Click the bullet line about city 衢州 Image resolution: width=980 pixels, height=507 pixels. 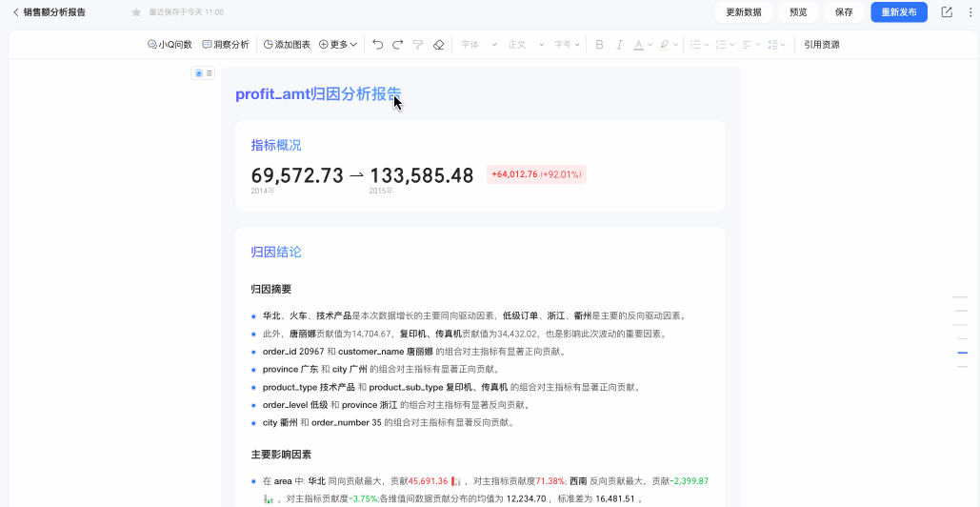coord(389,422)
